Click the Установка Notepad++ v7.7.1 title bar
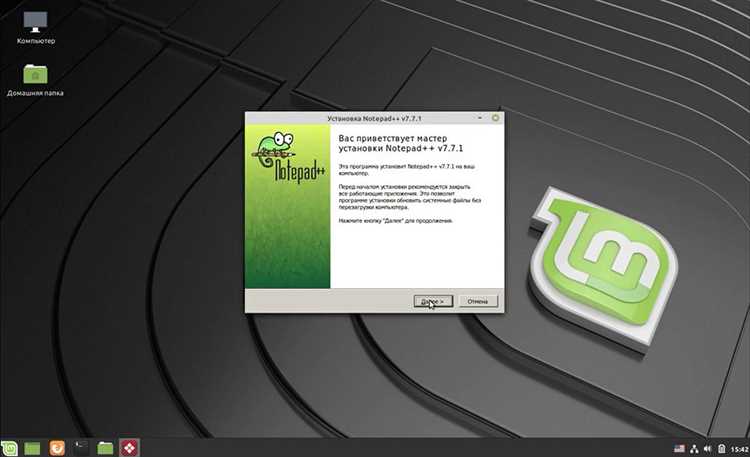The width and height of the screenshot is (750, 457). (x=374, y=118)
